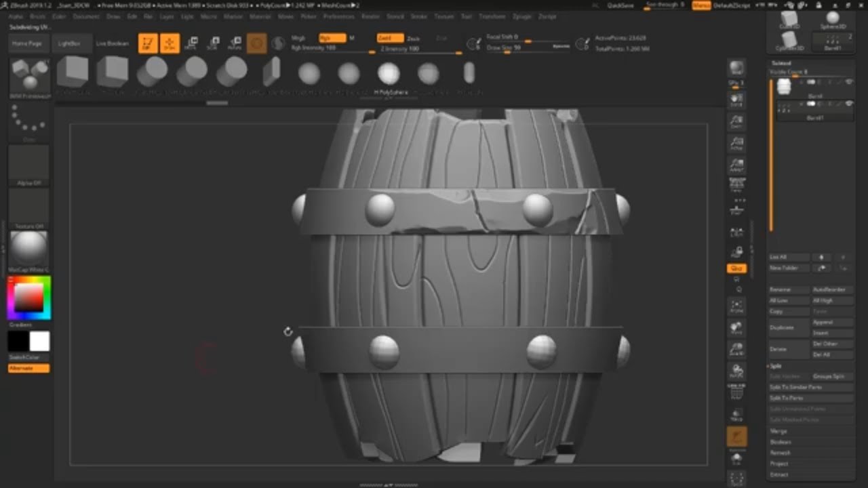The image size is (868, 488).
Task: Toggle the Mrgb channel button
Action: 298,38
